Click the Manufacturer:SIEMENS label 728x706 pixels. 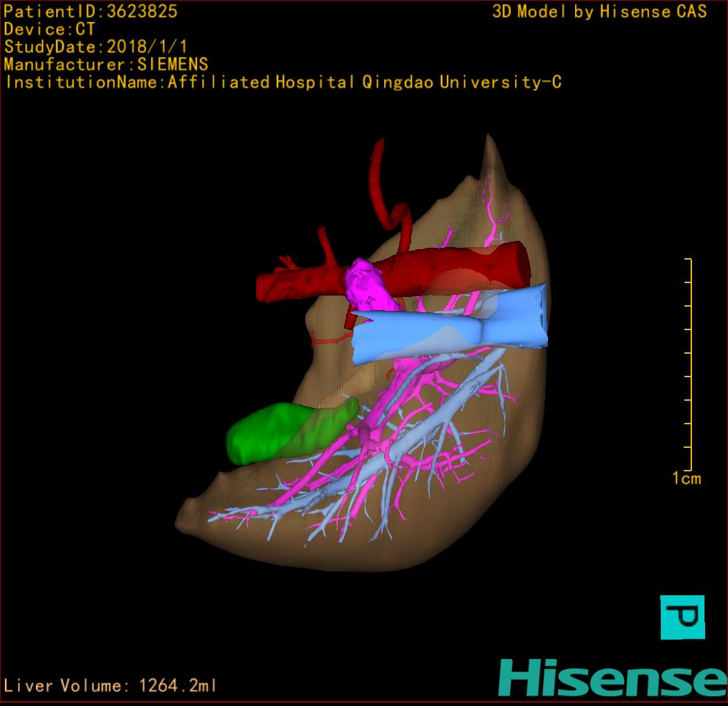[106, 64]
